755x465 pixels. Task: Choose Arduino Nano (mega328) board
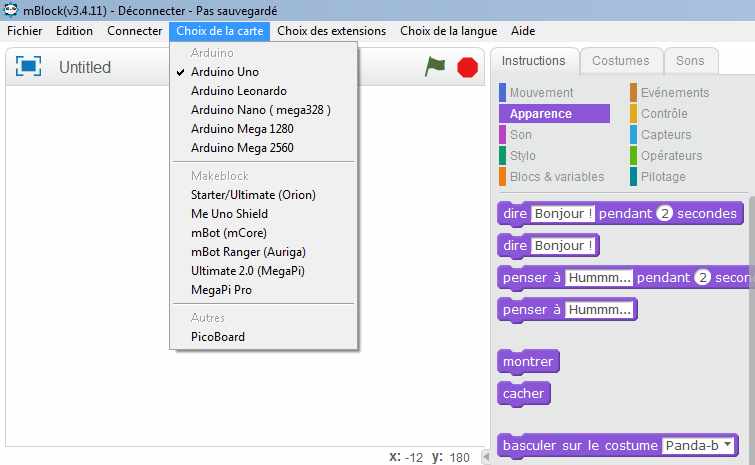click(x=263, y=110)
